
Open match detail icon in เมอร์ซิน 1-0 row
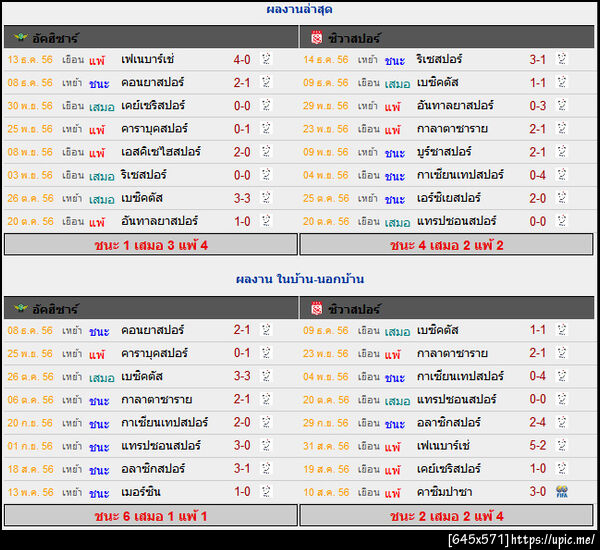click(266, 491)
